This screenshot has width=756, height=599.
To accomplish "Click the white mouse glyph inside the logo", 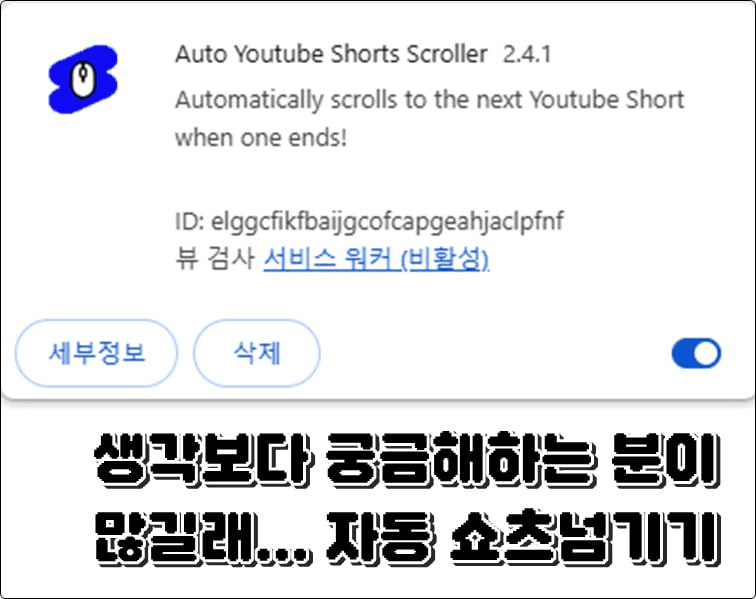I will 83,79.
